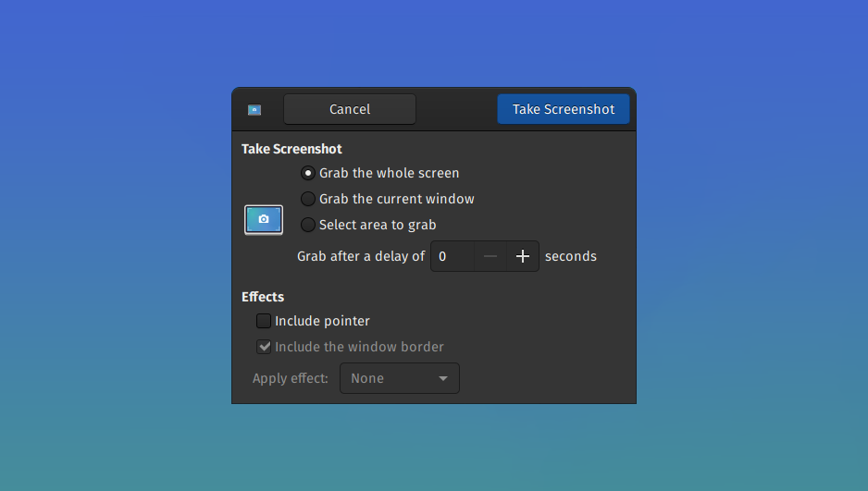Decrease the delay with the minus button
This screenshot has width=868, height=491.
(490, 256)
